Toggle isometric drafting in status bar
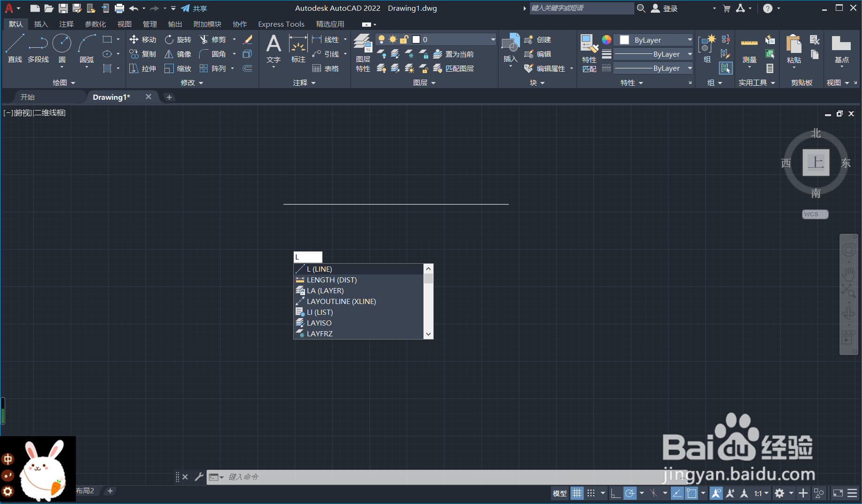Viewport: 862px width, 504px height. 654,493
